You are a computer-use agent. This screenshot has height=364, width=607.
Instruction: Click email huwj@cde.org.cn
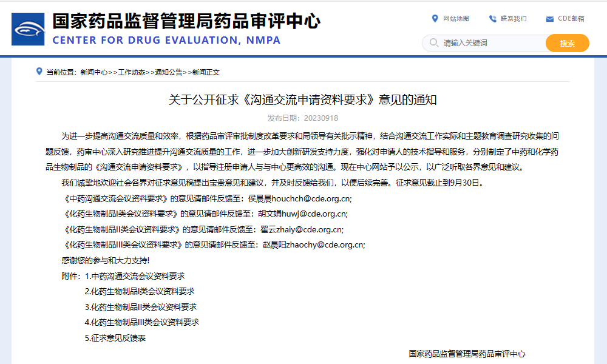314,214
